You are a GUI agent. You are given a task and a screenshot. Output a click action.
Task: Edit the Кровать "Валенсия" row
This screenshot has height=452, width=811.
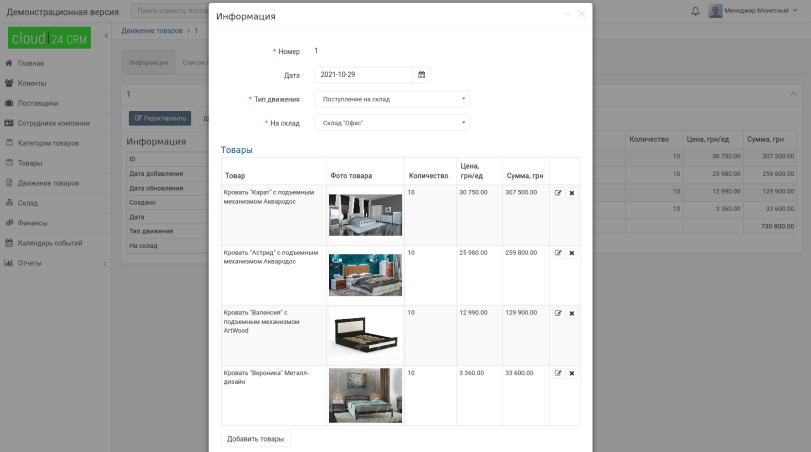(558, 313)
